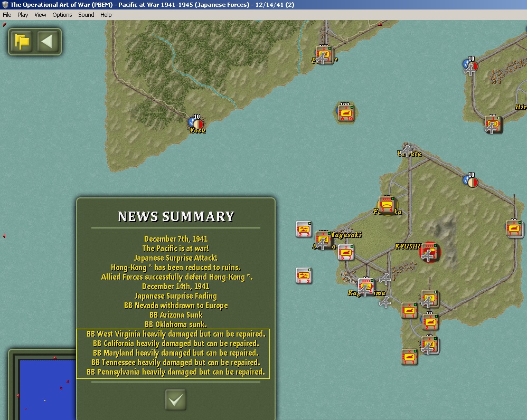
Task: Click the blue minimap overview
Action: (x=48, y=389)
